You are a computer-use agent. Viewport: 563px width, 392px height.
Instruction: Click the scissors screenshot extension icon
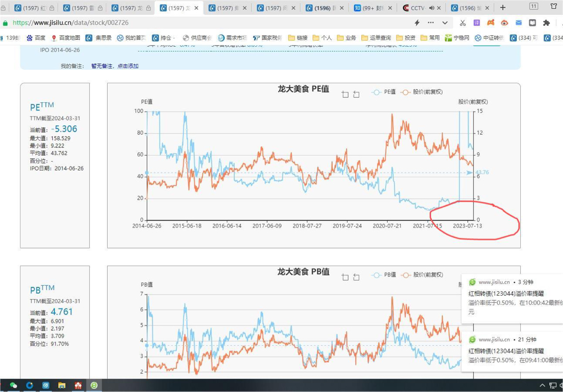462,23
